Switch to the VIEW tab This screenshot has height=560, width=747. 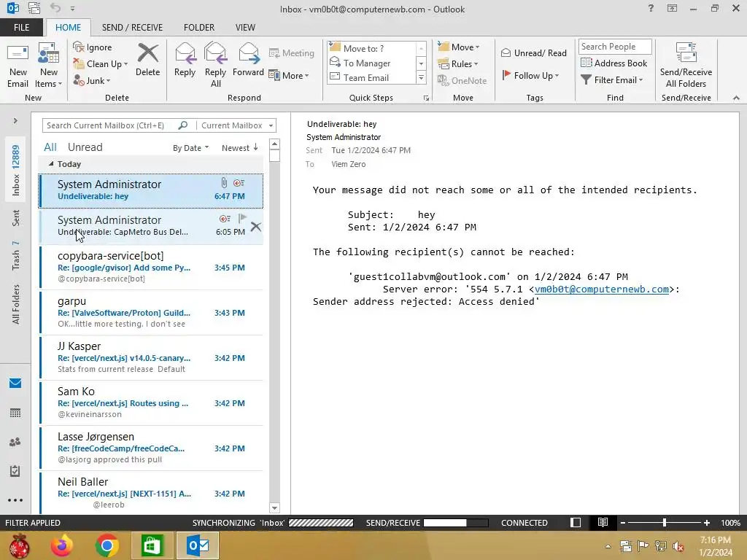tap(245, 28)
